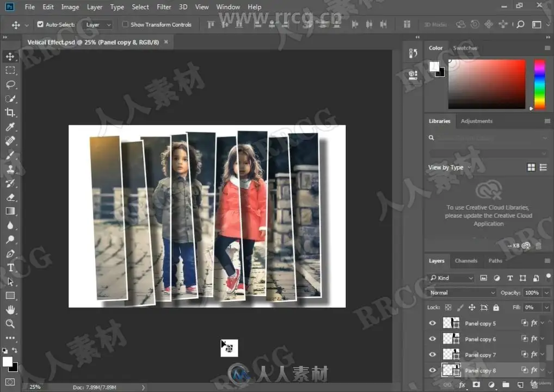Open the layer Kind filter dropdown
Image resolution: width=554 pixels, height=392 pixels.
coord(451,278)
